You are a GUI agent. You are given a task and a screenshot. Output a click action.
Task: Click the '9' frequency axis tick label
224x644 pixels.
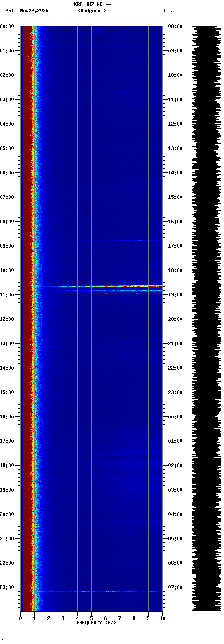click(148, 618)
